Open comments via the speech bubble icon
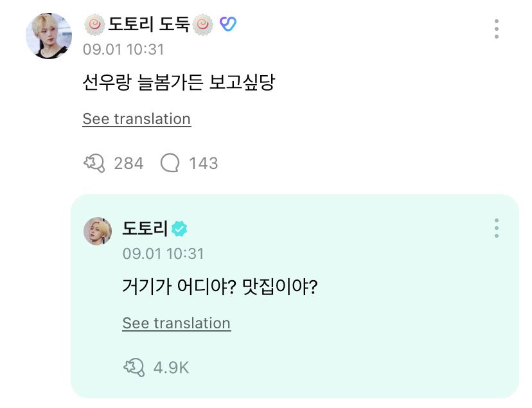 click(170, 163)
